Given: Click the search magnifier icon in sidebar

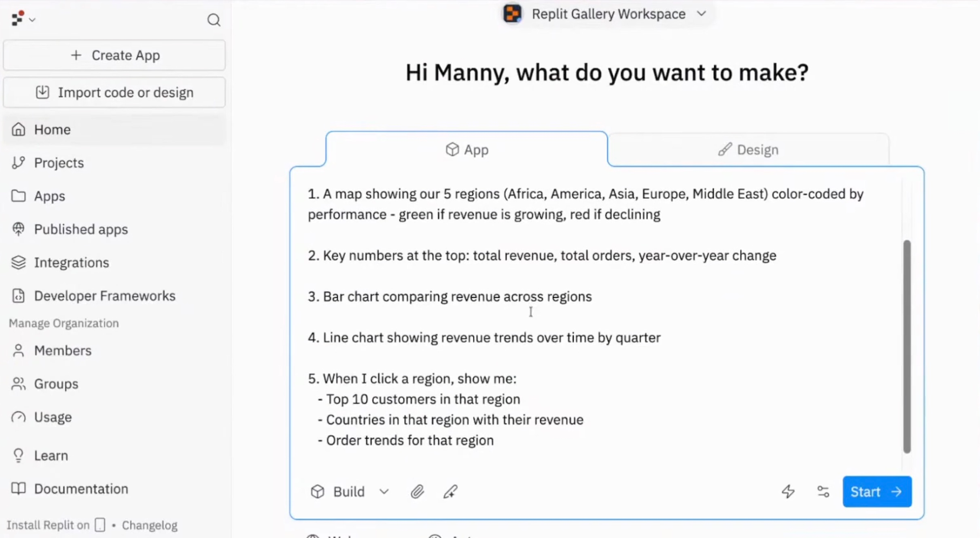Looking at the screenshot, I should tap(213, 20).
